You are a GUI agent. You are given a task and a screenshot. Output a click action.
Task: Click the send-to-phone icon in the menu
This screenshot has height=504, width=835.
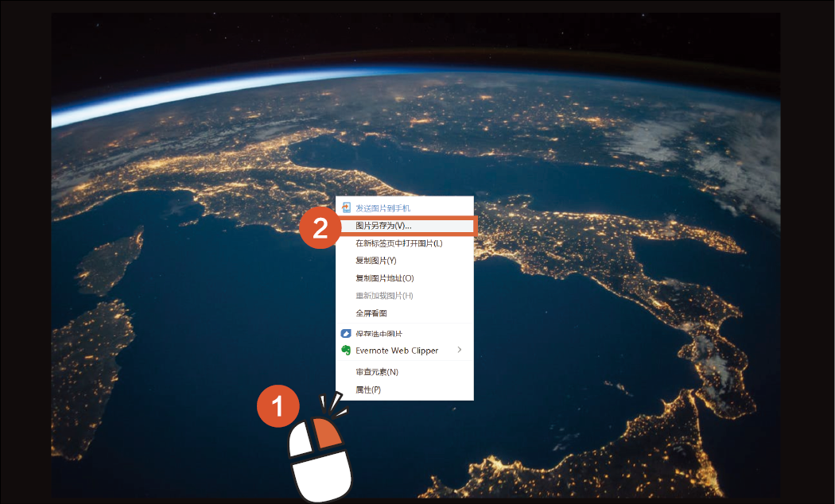coord(346,207)
